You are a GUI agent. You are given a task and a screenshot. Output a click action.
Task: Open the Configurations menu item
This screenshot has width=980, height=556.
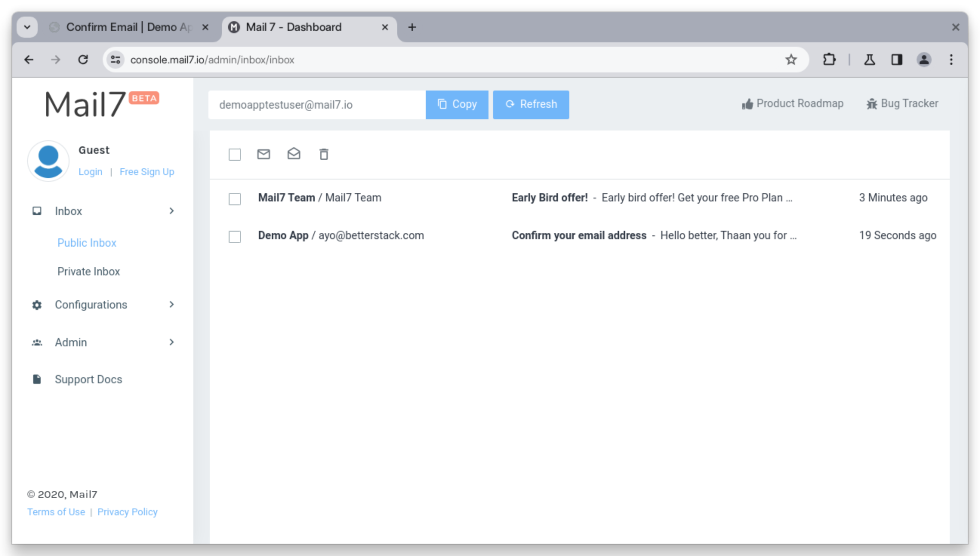point(103,304)
